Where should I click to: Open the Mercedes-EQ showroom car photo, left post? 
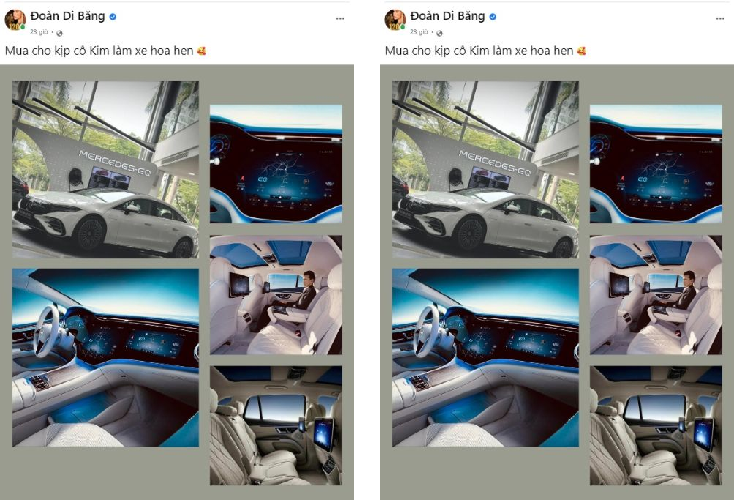click(105, 169)
